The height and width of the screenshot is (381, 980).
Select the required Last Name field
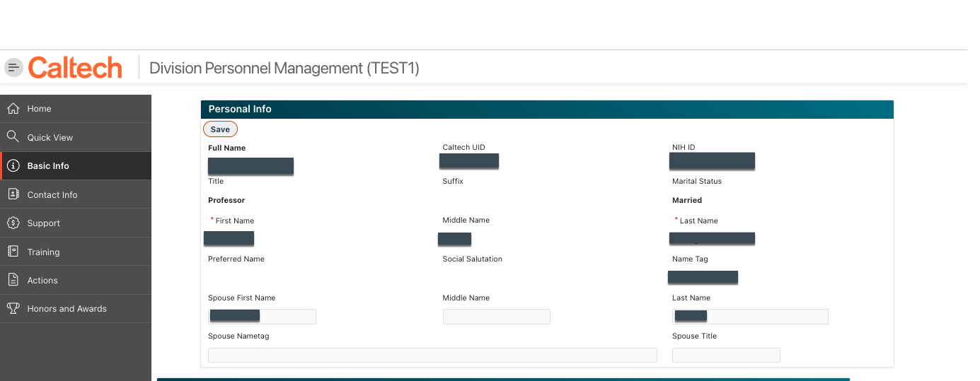[711, 238]
